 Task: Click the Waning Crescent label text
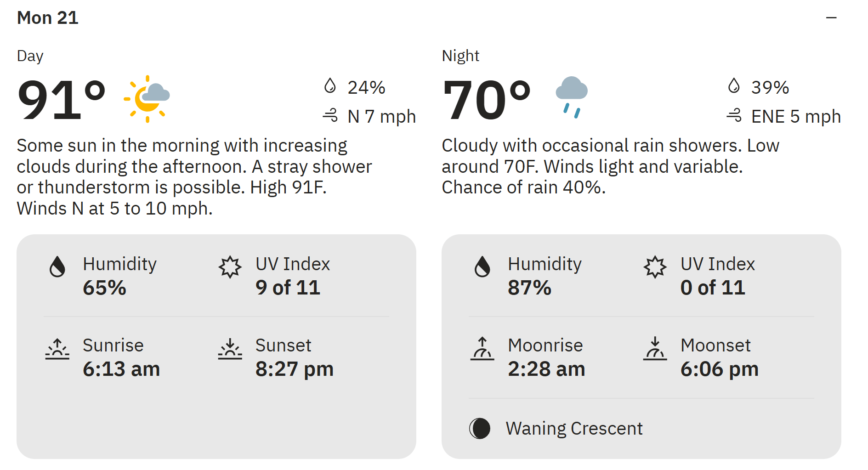coord(574,429)
